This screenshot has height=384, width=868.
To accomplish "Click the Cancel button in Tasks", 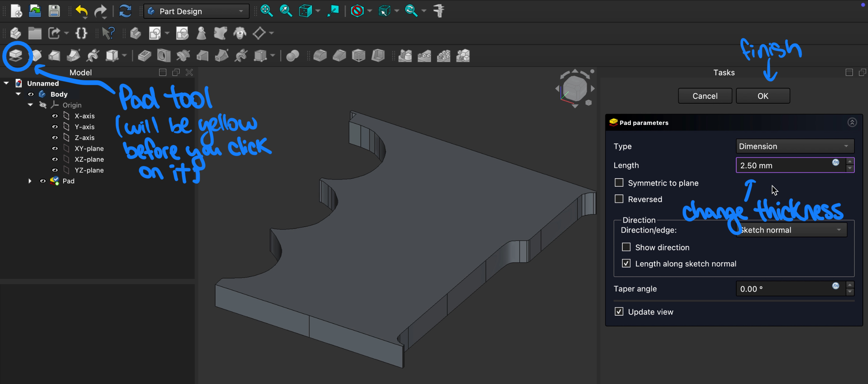I will [x=705, y=96].
